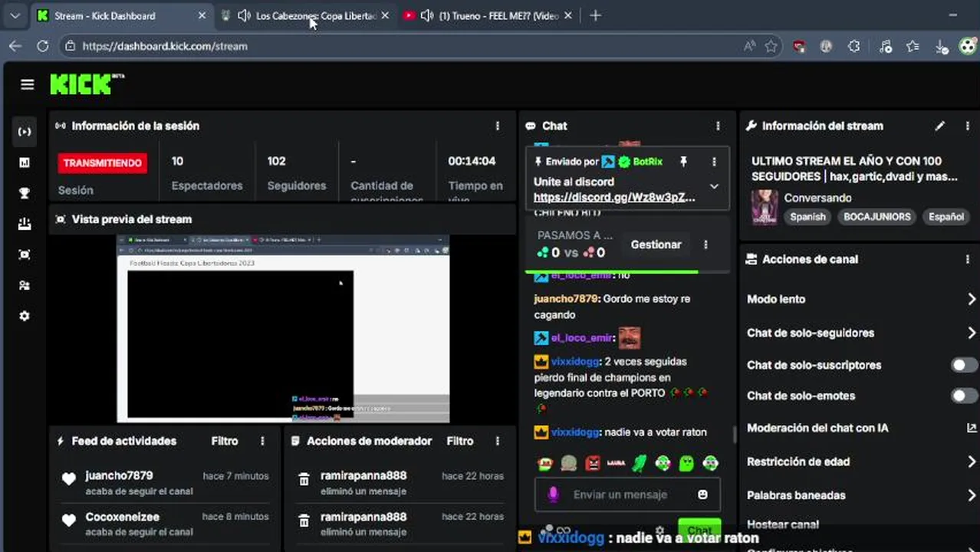
Task: Go back in browser history
Action: [15, 46]
